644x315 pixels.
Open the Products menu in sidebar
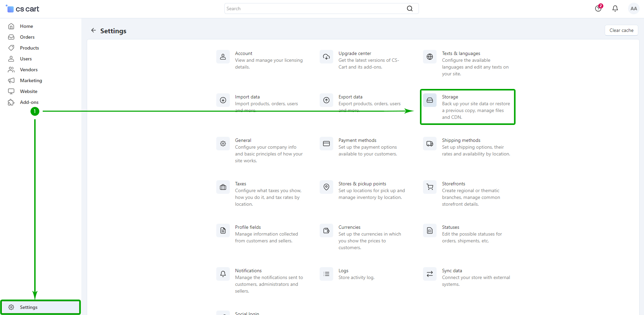point(29,48)
